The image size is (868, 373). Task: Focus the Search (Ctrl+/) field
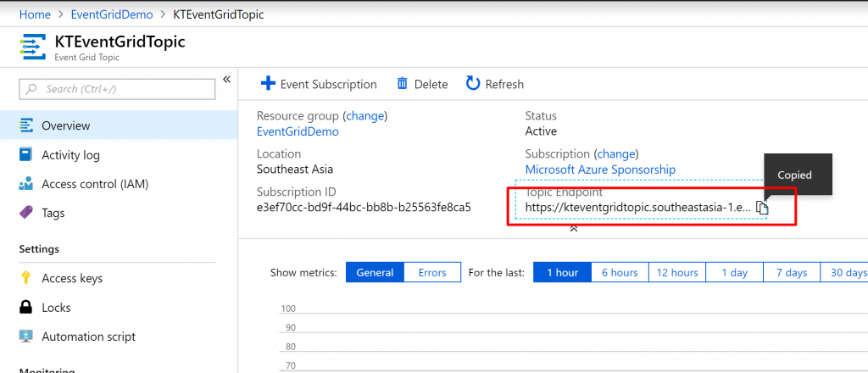pos(117,89)
